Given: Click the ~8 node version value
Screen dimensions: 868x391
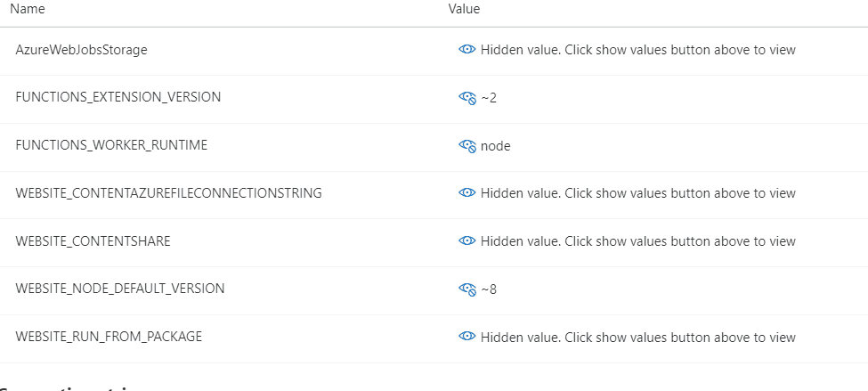Looking at the screenshot, I should click(x=489, y=289).
